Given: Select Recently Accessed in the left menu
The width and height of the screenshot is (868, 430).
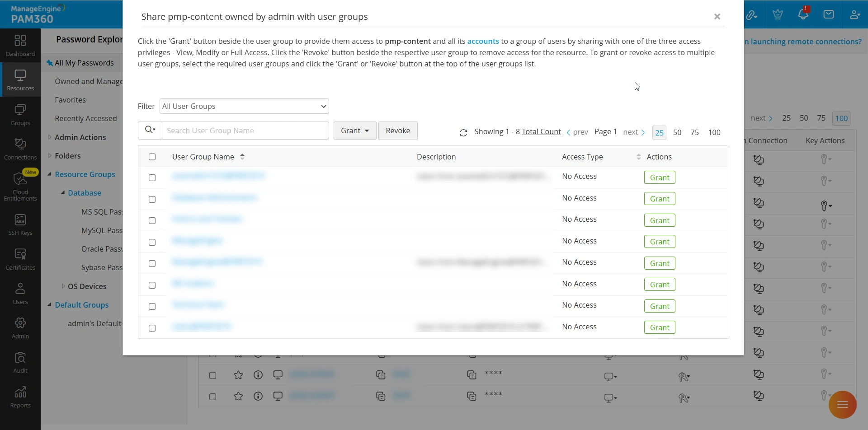Looking at the screenshot, I should (86, 118).
